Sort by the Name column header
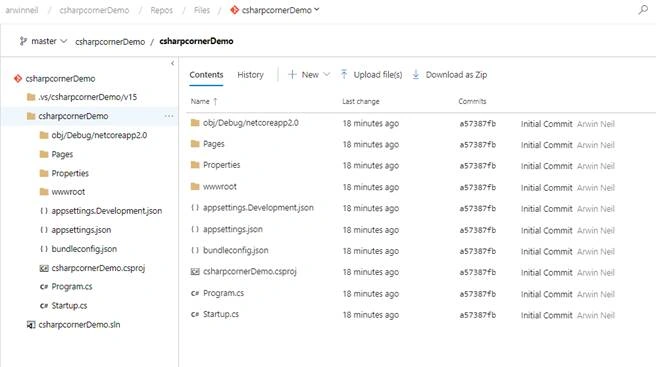Image resolution: width=656 pixels, height=367 pixels. 204,101
